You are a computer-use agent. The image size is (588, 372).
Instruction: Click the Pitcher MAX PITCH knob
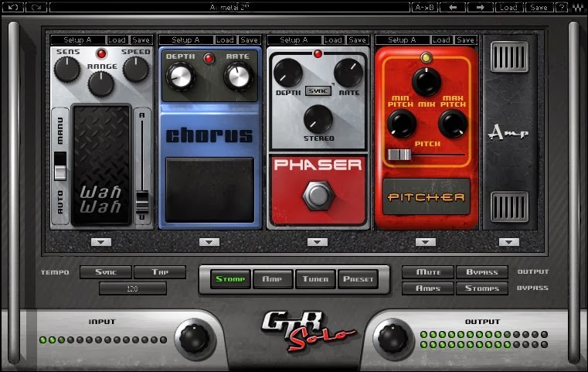[453, 124]
